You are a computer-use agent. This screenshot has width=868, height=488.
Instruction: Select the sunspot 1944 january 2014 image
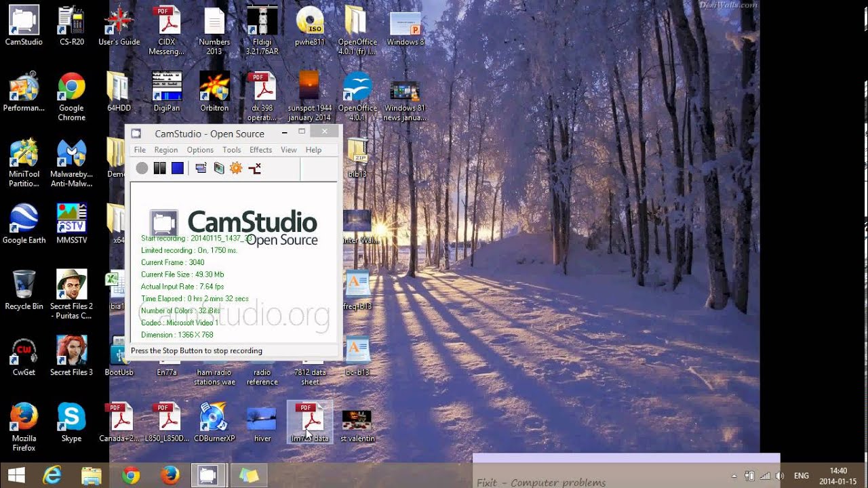pos(310,97)
